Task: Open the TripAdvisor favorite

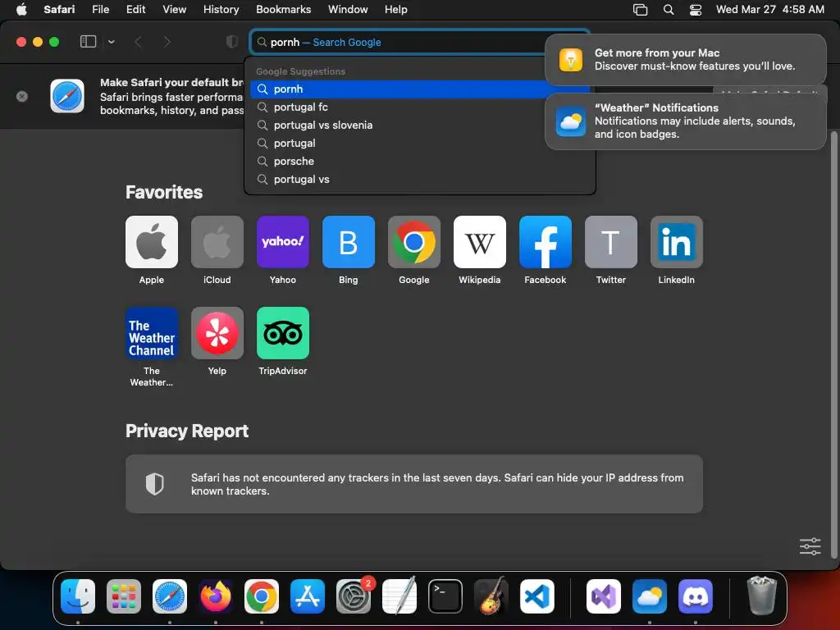Action: pyautogui.click(x=283, y=333)
